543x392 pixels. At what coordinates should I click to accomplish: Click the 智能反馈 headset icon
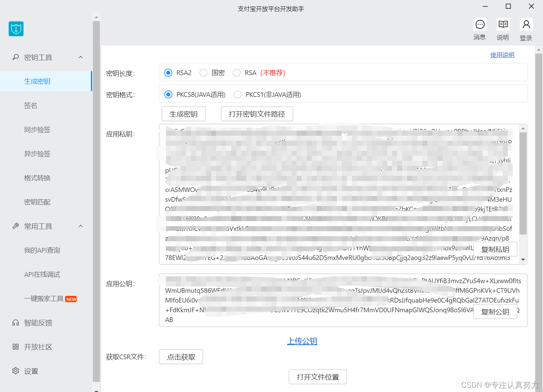(15, 323)
